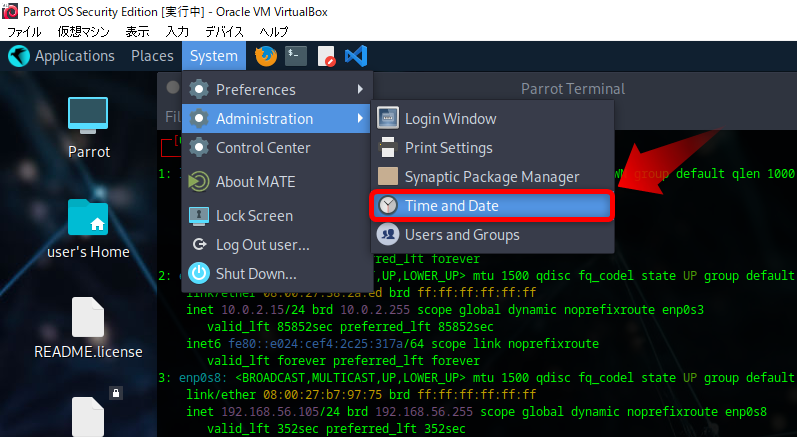Screen dimensions: 797x437
Task: Click the gear icon next to Preferences
Action: click(199, 89)
